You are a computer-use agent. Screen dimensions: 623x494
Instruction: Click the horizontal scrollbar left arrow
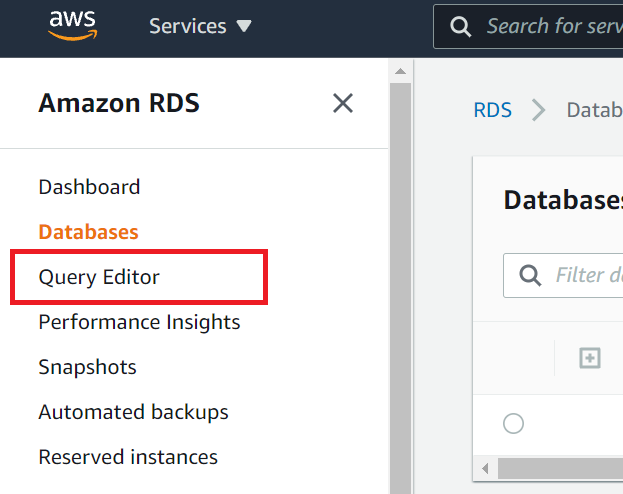(x=486, y=468)
